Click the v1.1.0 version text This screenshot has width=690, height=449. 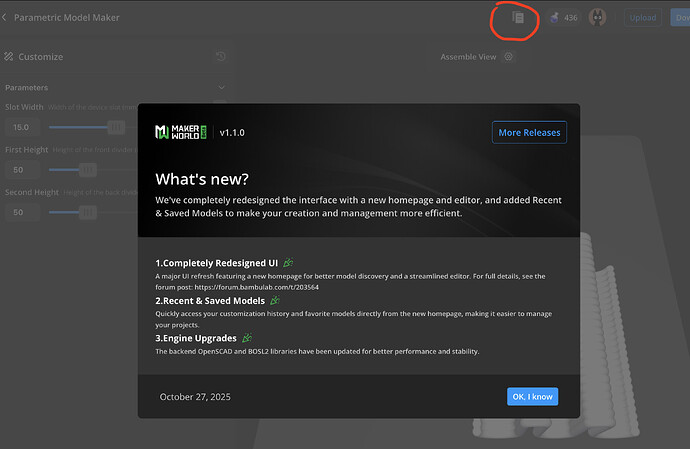pos(232,132)
